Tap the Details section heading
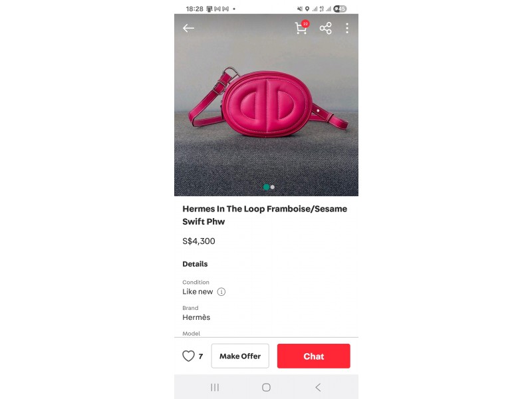 tap(195, 264)
